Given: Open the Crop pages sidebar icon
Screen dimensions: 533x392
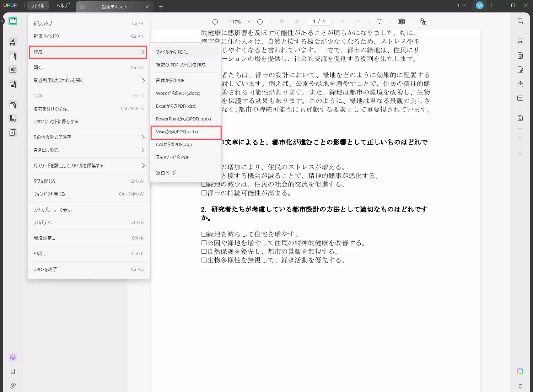Looking at the screenshot, I should [13, 119].
